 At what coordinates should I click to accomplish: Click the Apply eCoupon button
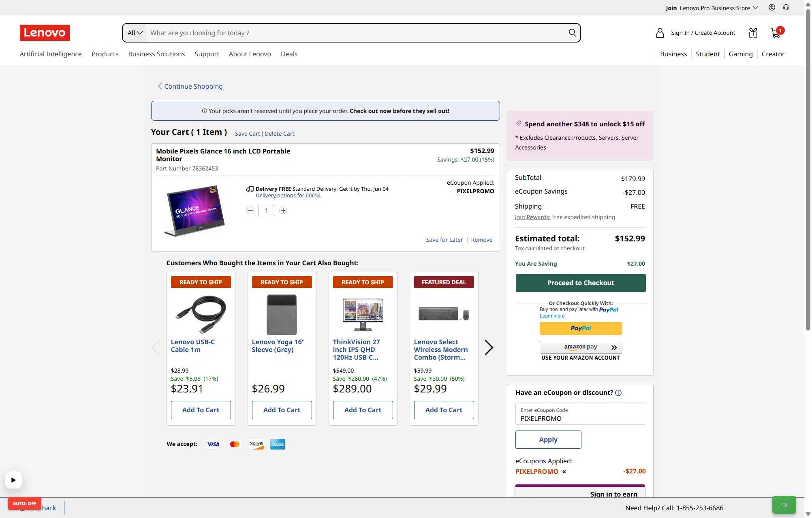click(x=548, y=439)
